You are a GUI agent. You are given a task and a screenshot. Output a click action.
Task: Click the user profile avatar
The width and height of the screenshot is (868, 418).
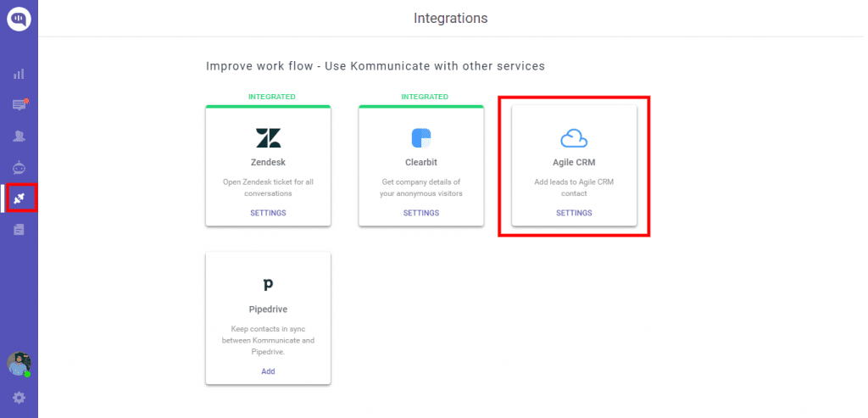[x=19, y=364]
